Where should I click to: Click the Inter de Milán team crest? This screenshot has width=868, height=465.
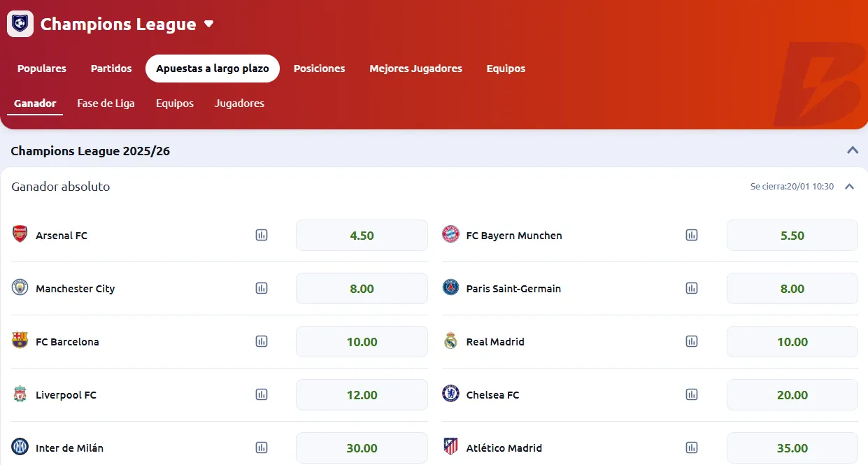pyautogui.click(x=20, y=447)
